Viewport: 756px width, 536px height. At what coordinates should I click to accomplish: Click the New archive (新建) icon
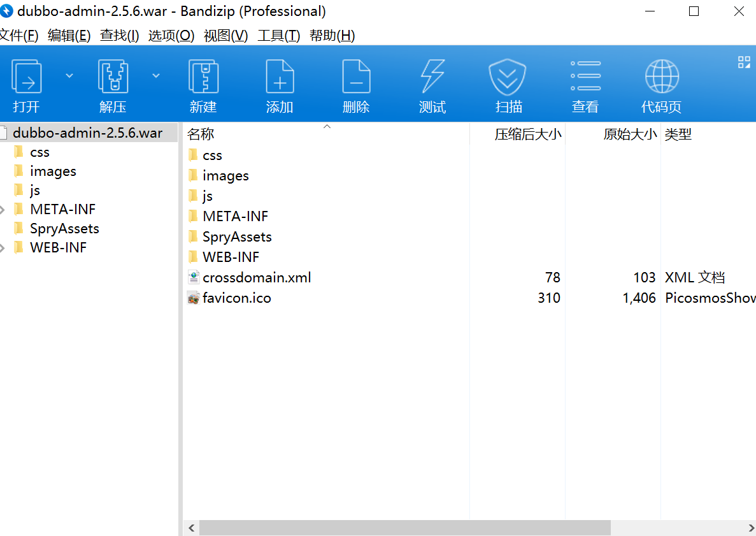point(203,78)
